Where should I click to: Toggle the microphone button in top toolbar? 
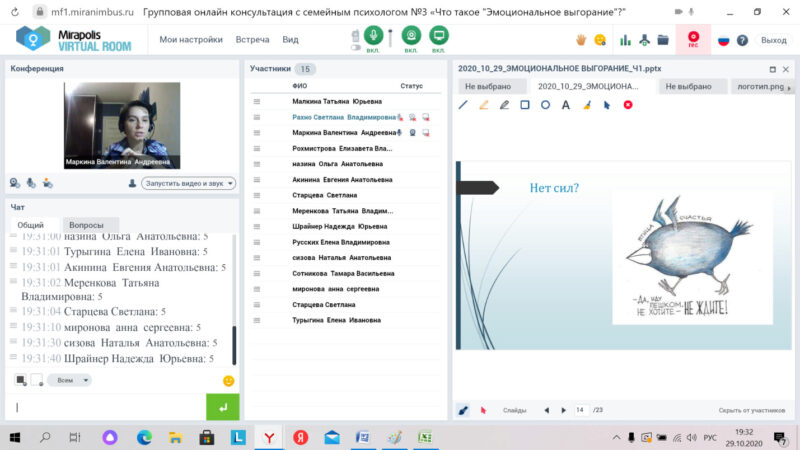click(373, 36)
